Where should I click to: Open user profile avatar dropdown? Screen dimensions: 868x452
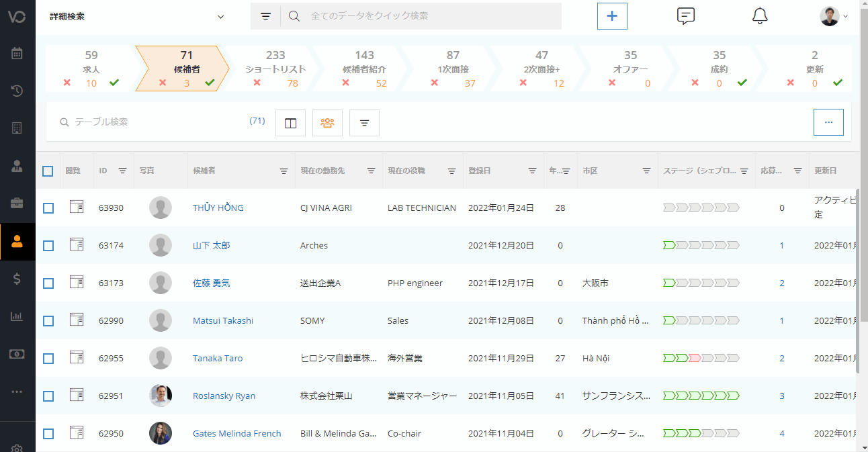tap(833, 16)
